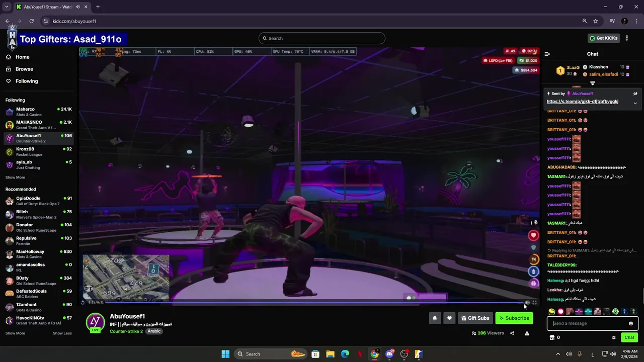Send message with Chat button

coord(629,337)
